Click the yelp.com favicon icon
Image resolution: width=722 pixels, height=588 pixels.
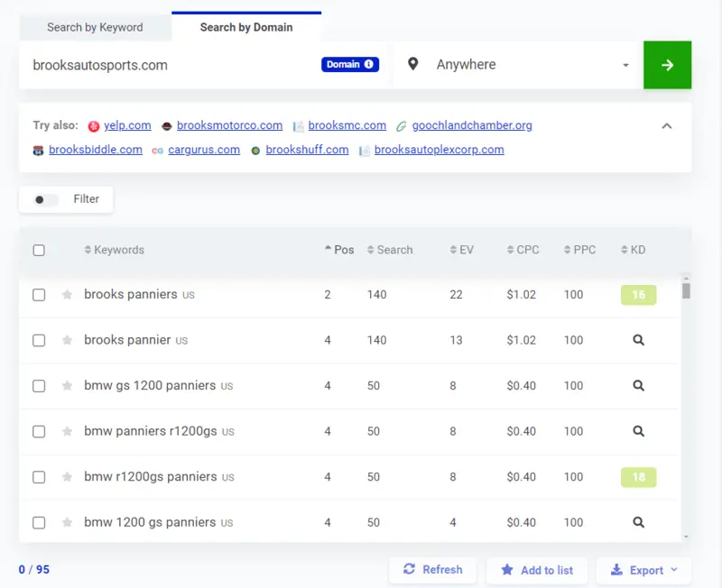coord(94,126)
